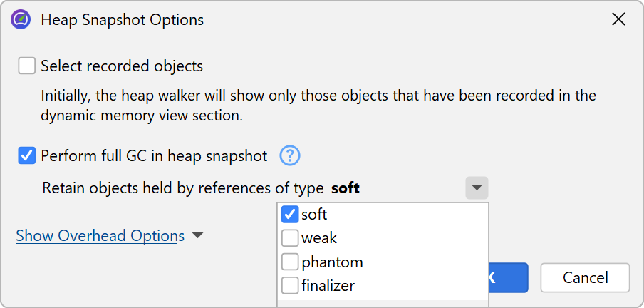Click the Perform full GC label text
The image size is (644, 308).
(x=154, y=155)
